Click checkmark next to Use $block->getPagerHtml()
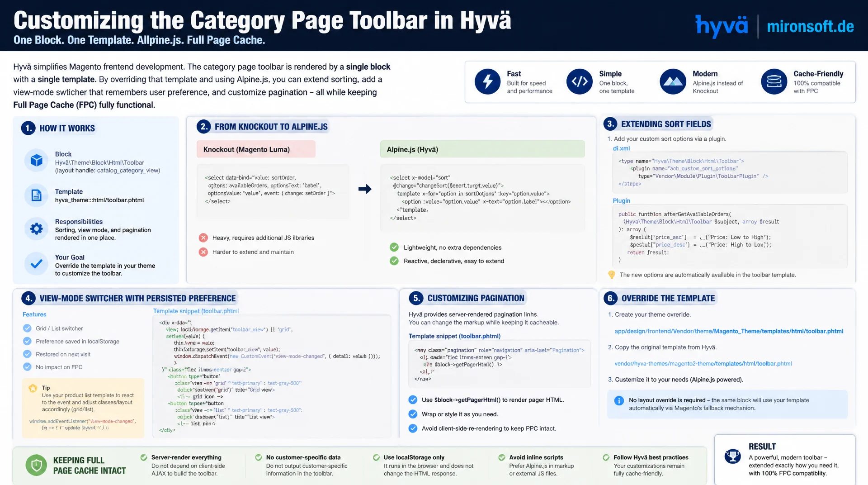The height and width of the screenshot is (485, 868). click(413, 399)
